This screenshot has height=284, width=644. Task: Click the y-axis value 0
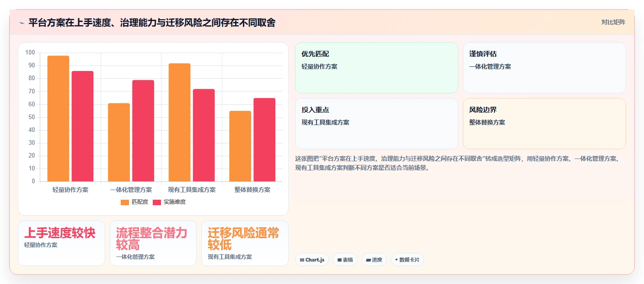coord(33,181)
